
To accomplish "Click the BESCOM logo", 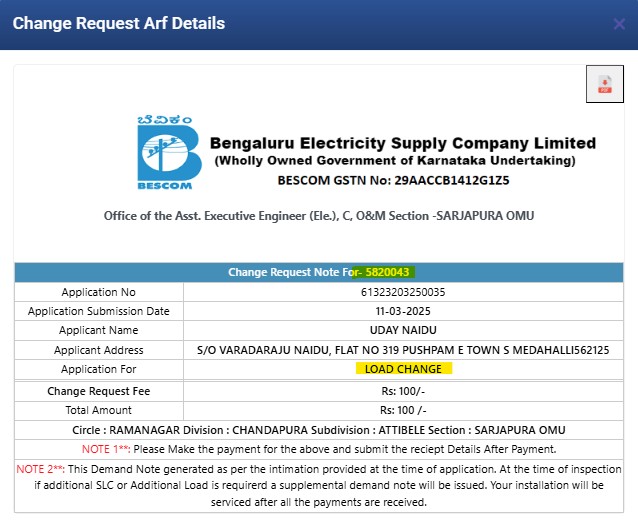I will pyautogui.click(x=169, y=153).
